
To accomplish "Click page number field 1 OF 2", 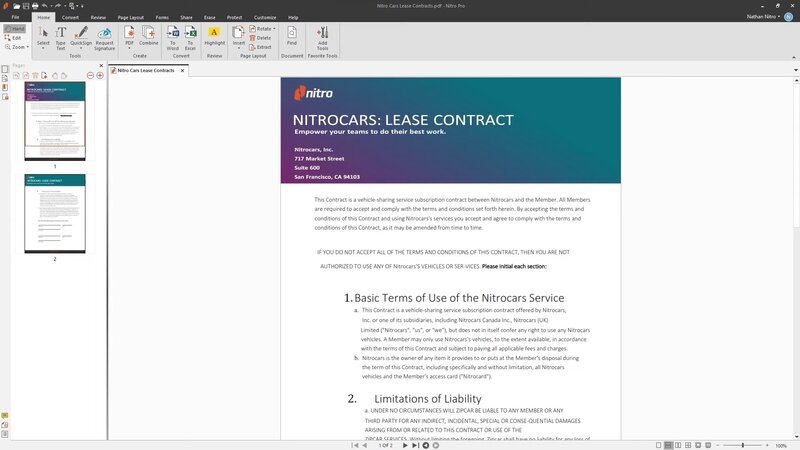I will (x=385, y=445).
